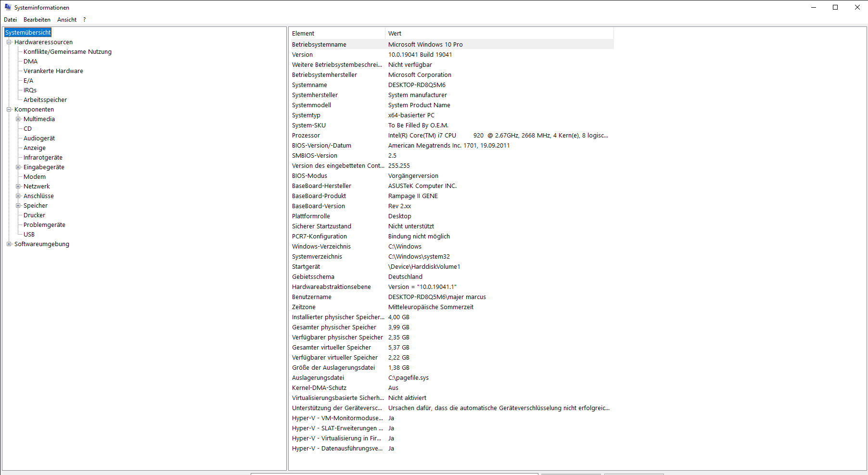
Task: Click Bindung nicht möglich value
Action: click(x=419, y=236)
